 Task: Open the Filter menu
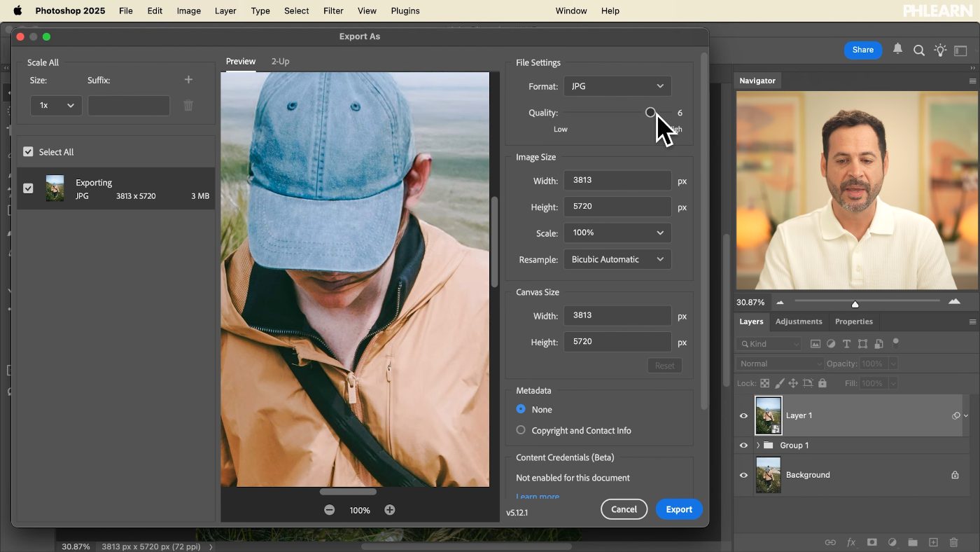pyautogui.click(x=333, y=11)
